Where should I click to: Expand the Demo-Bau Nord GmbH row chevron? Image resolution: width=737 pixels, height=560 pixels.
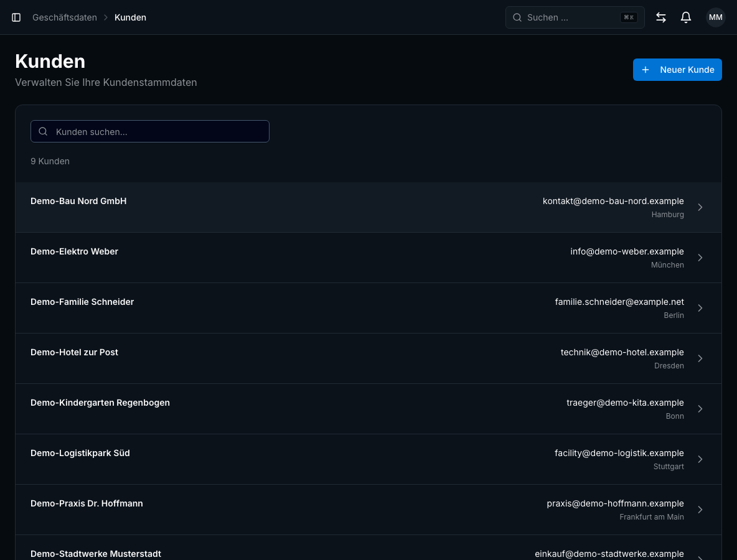pyautogui.click(x=700, y=207)
